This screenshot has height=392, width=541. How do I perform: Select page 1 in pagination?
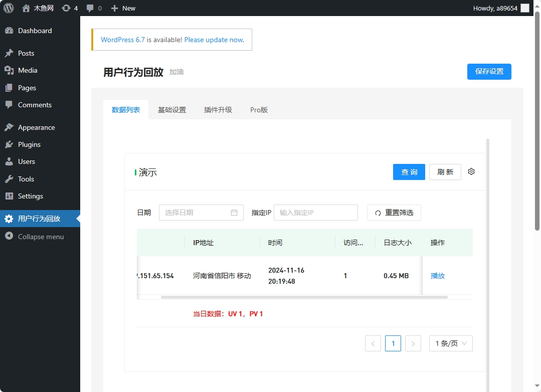(x=393, y=343)
